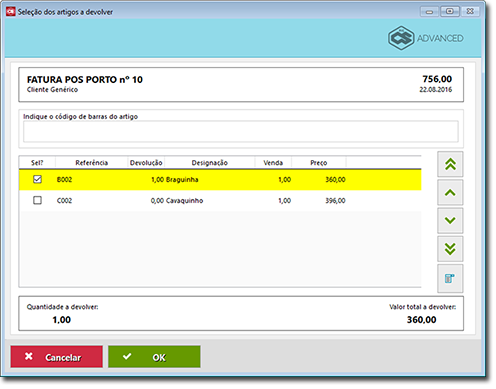Screen dimensions: 496x389
Task: Click Braguinha designation cell
Action: (182, 180)
